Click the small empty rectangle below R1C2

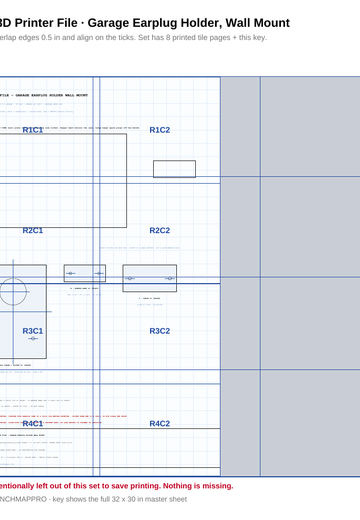[174, 169]
